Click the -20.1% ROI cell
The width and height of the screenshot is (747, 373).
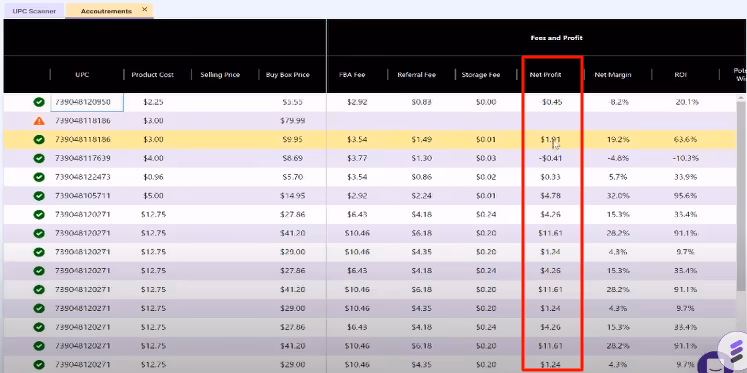point(686,102)
